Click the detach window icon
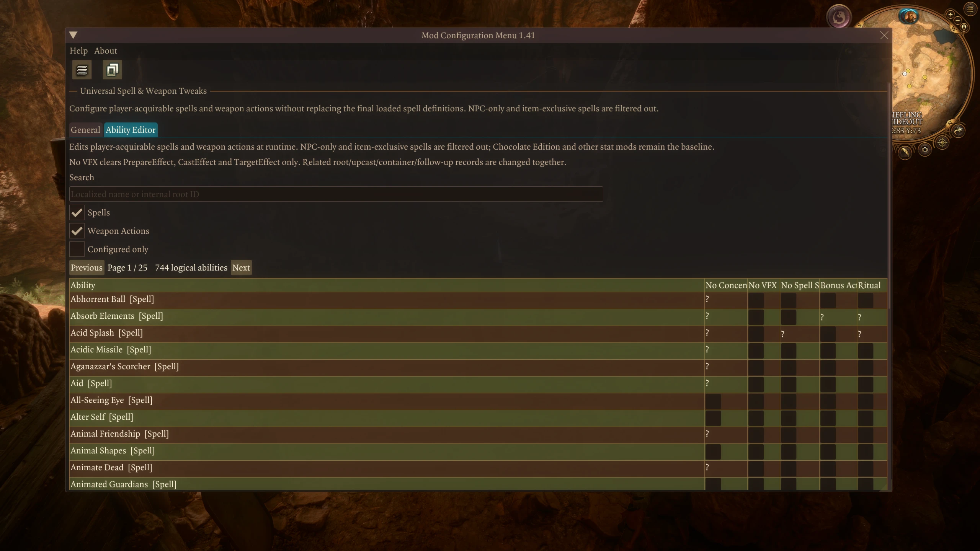Viewport: 980px width, 551px height. 113,70
